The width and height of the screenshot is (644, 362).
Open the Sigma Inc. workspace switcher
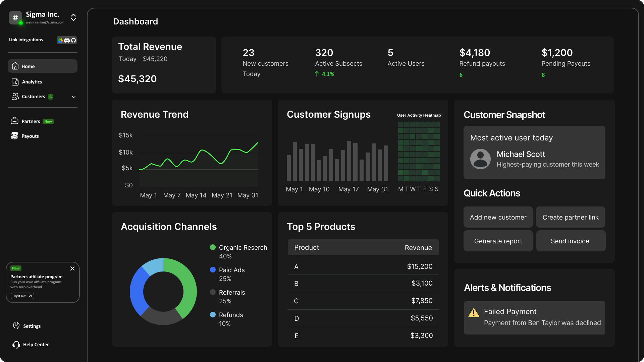click(73, 17)
